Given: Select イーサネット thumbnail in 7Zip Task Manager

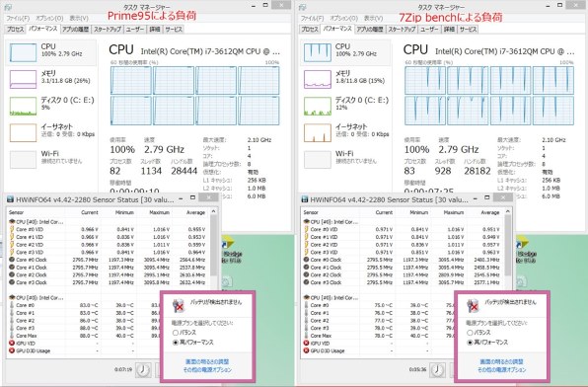Looking at the screenshot, I should click(318, 133).
